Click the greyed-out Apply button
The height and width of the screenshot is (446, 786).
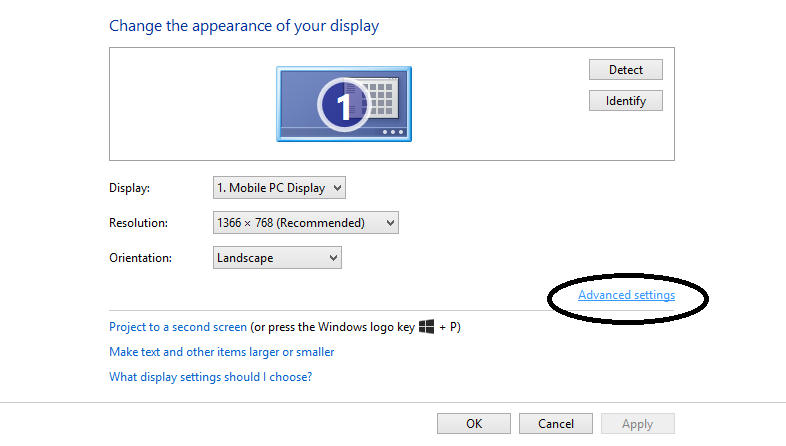(x=638, y=424)
